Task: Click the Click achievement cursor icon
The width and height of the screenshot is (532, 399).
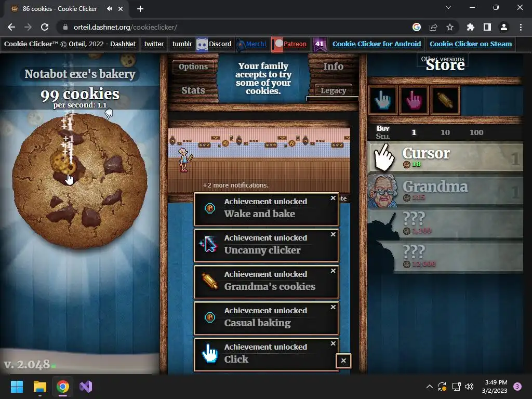Action: coord(210,353)
